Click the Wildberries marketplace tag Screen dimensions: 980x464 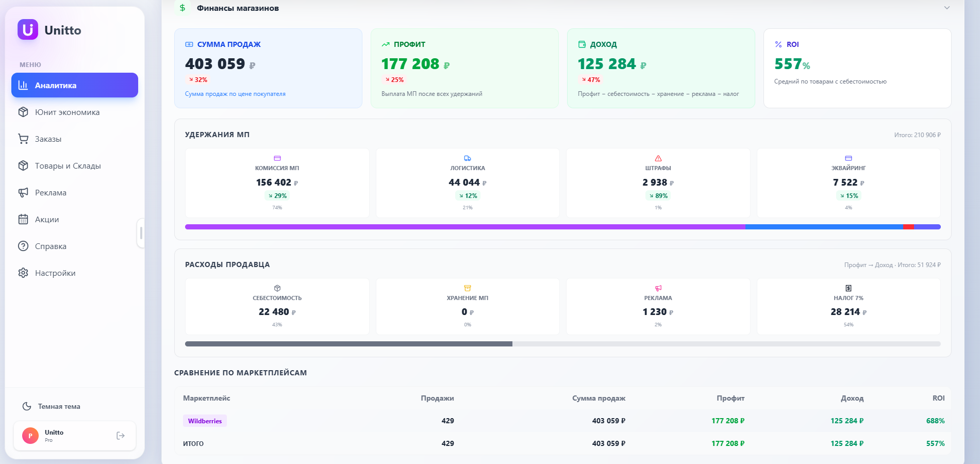[205, 421]
